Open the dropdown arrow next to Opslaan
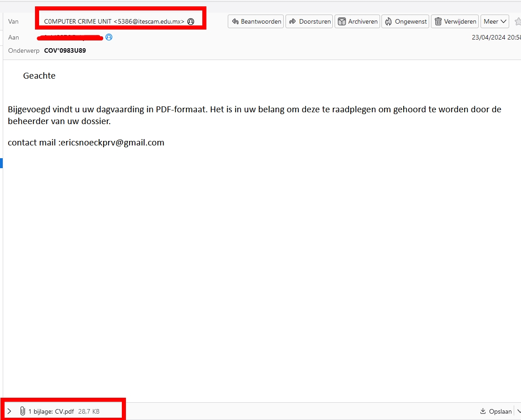Screen dimensions: 521x420 [x=518, y=411]
